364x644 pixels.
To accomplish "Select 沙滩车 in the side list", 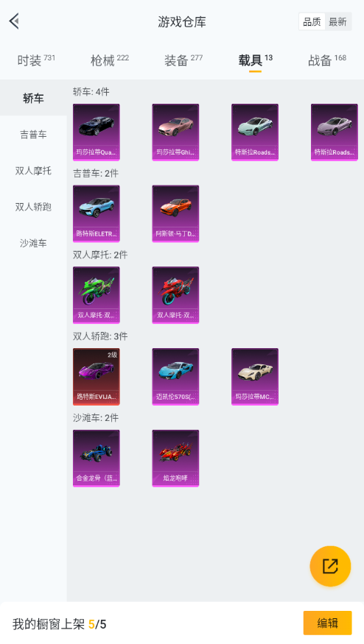I will (x=33, y=243).
